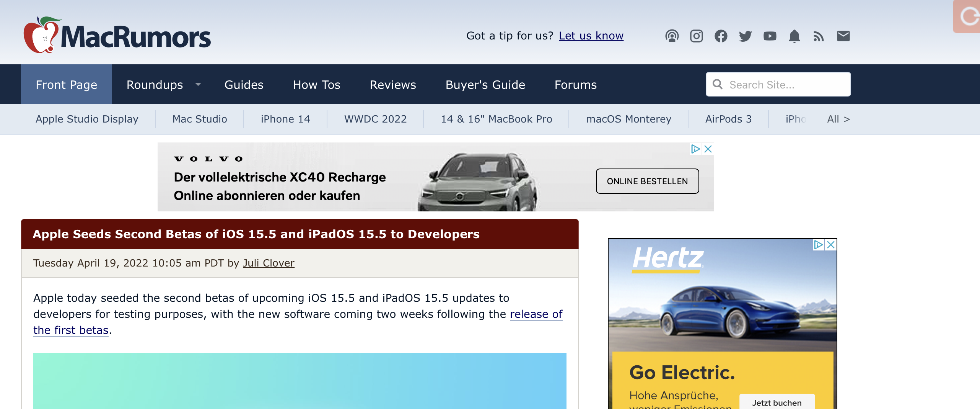Click the search magnifier icon

tap(718, 84)
